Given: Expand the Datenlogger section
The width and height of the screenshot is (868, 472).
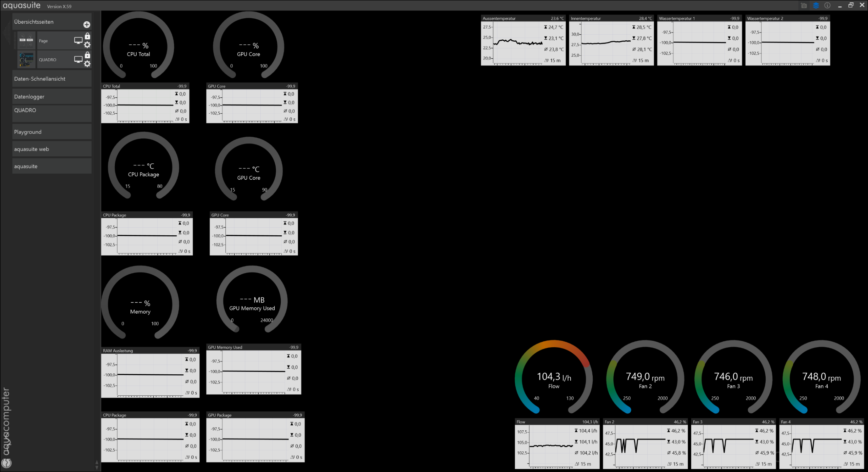Looking at the screenshot, I should click(52, 97).
